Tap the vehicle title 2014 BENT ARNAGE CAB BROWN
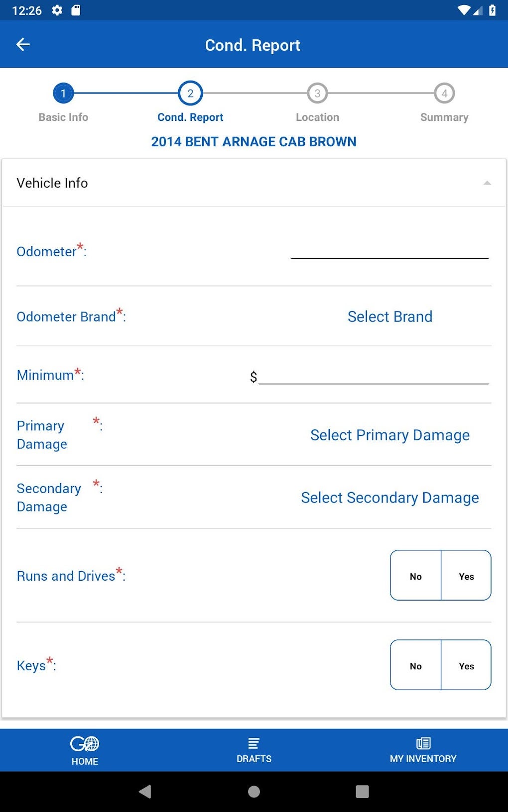The height and width of the screenshot is (812, 508). coord(254,142)
